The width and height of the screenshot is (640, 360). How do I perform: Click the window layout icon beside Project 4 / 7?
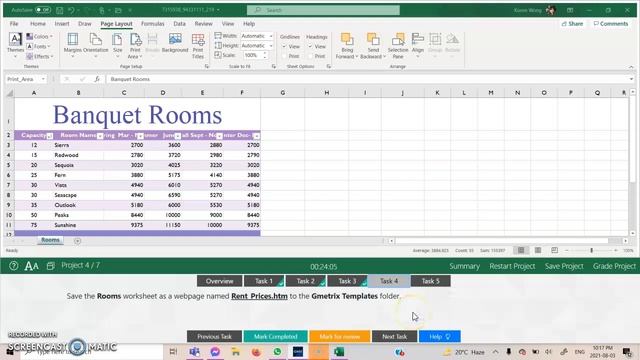point(51,266)
